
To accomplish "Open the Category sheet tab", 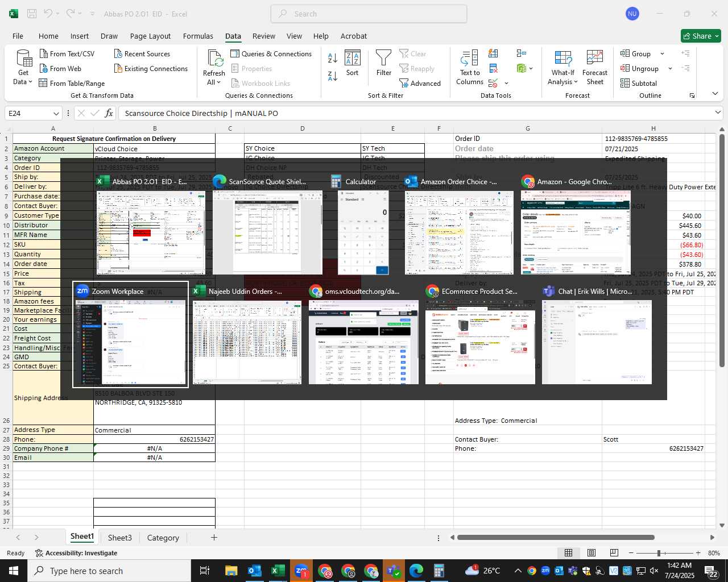I will point(163,538).
